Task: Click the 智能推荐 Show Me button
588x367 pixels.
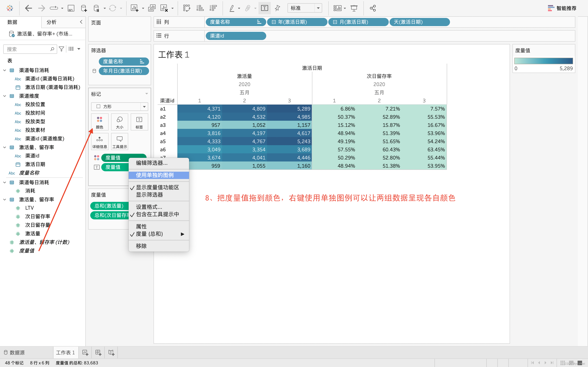Action: [562, 8]
